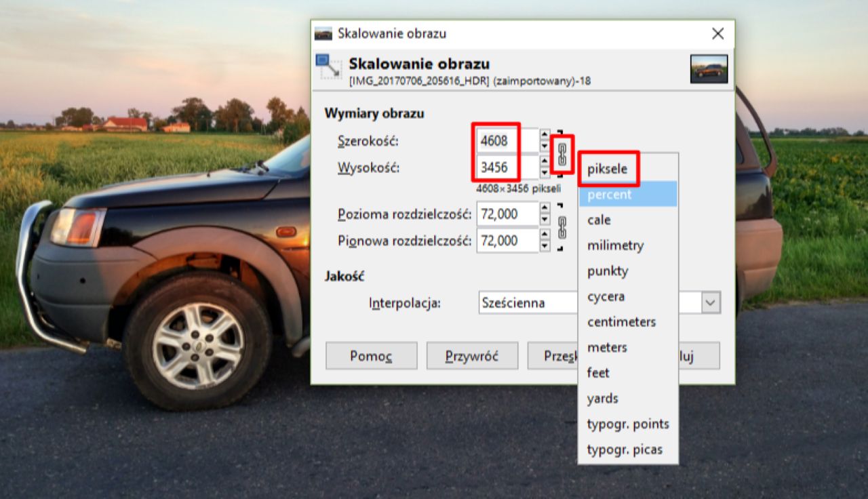Click the Wysokość label
This screenshot has width=868, height=499.
click(368, 167)
